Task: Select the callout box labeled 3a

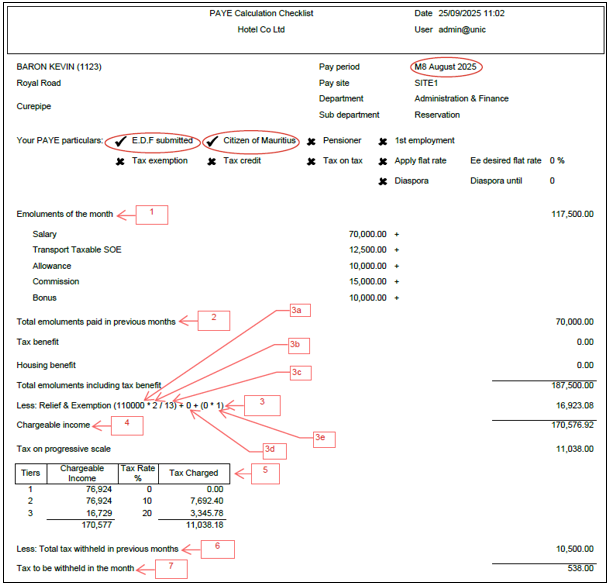Action: [296, 311]
